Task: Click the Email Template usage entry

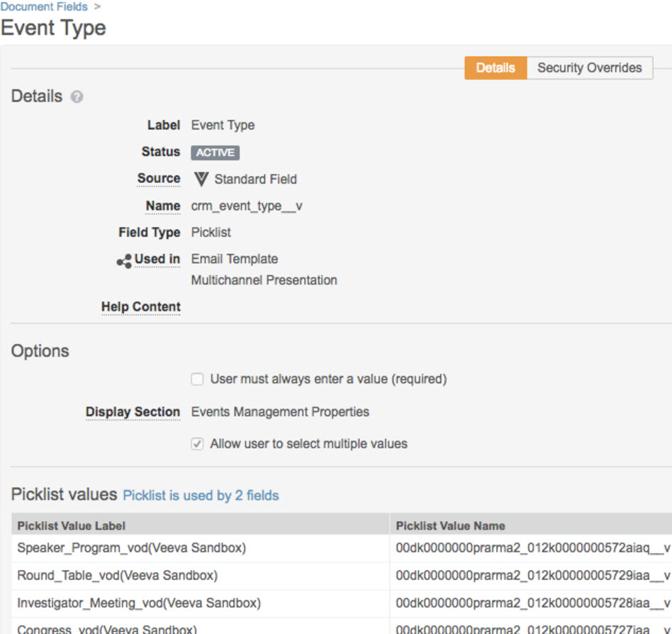Action: 235,259
